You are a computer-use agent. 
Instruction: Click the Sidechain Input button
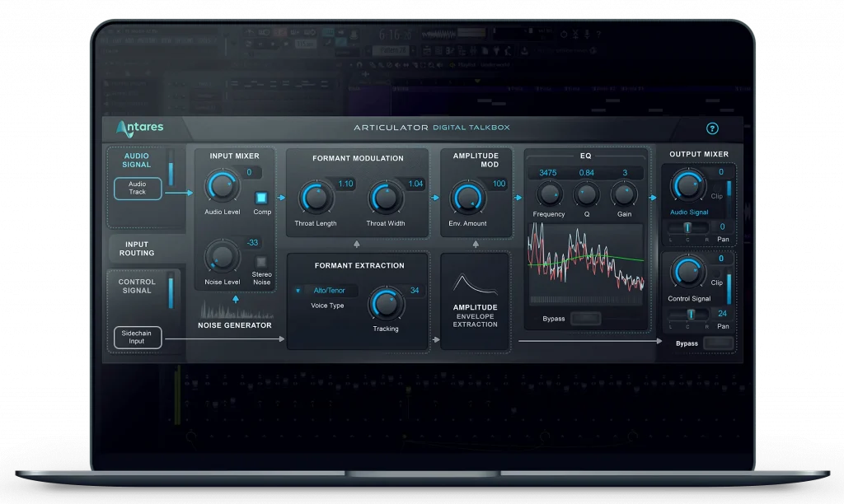(137, 337)
